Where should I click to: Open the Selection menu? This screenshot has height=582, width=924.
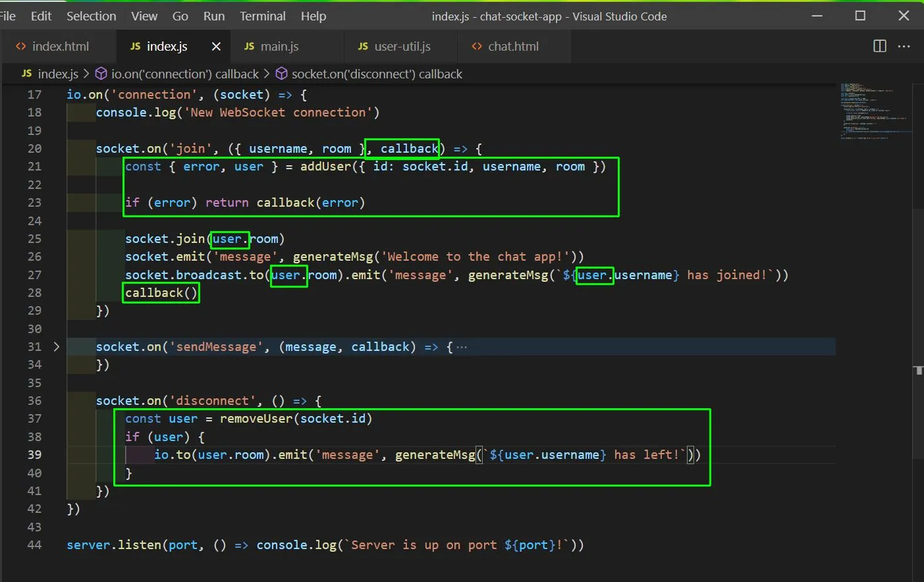pyautogui.click(x=91, y=16)
